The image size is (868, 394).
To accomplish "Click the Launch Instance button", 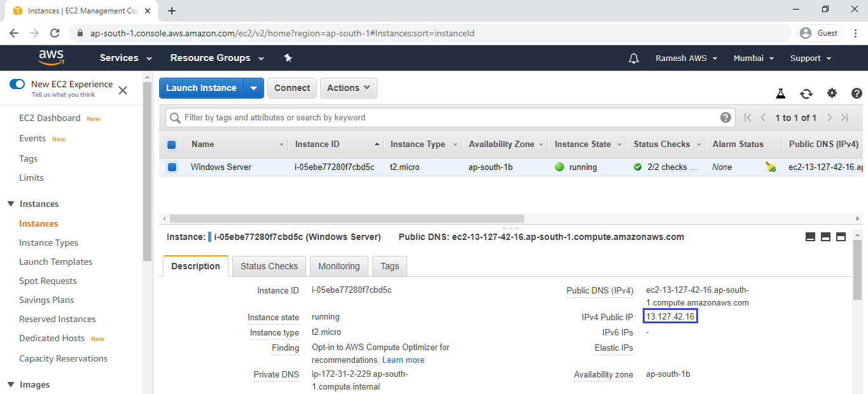I will (201, 88).
